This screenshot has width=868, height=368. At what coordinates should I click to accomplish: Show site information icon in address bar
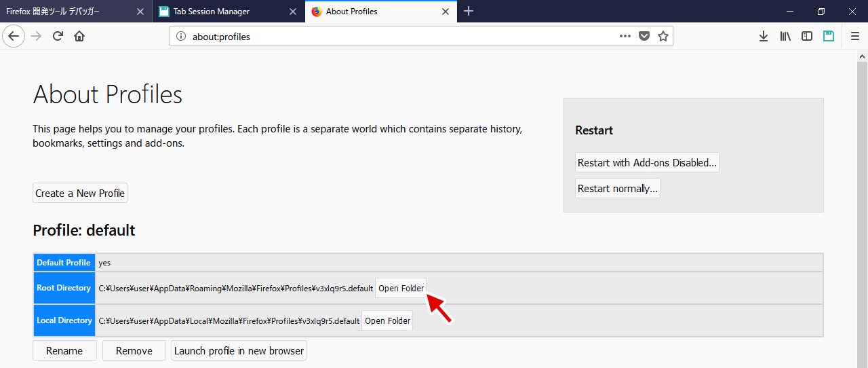(x=181, y=37)
